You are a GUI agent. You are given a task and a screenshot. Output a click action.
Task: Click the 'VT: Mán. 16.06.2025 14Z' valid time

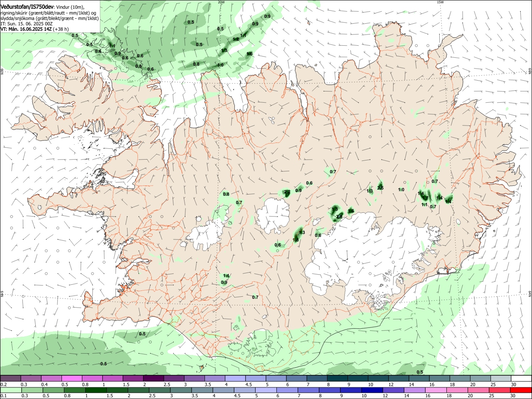(x=26, y=29)
